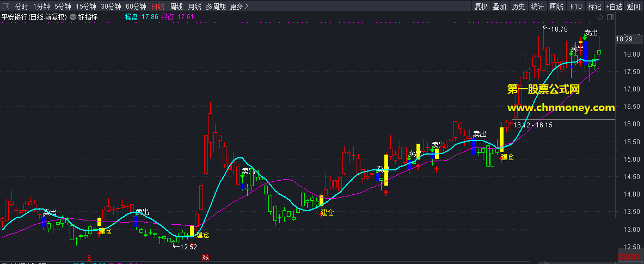Viewport: 644px width, 264px height.
Task: Click the 16.12 - 16.15 gap label
Action: 533,125
